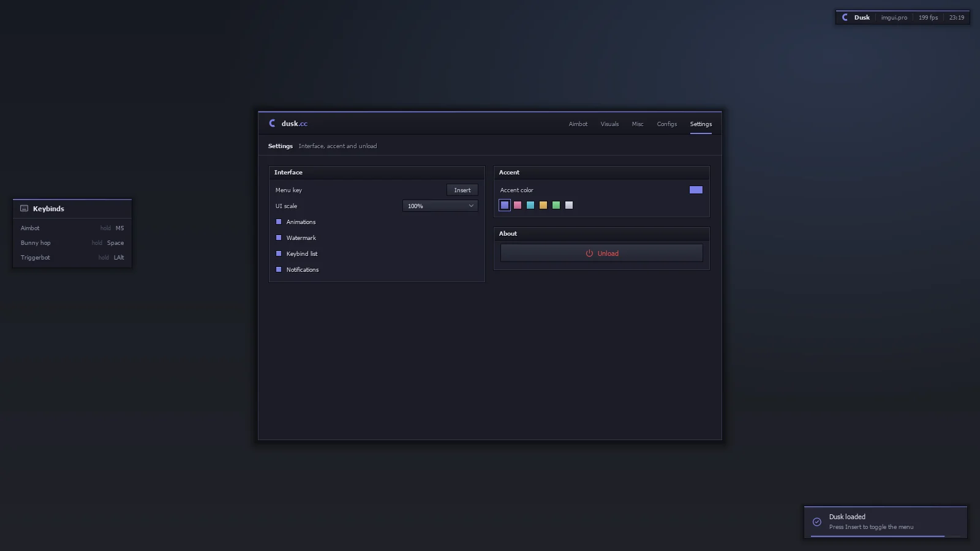Click the Insert menu key bind button
Image resolution: width=980 pixels, height=551 pixels.
[x=462, y=190]
